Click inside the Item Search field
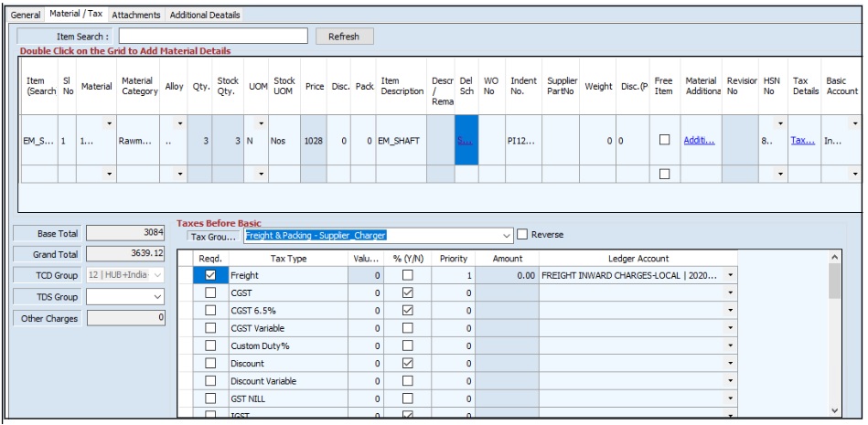 [x=212, y=37]
